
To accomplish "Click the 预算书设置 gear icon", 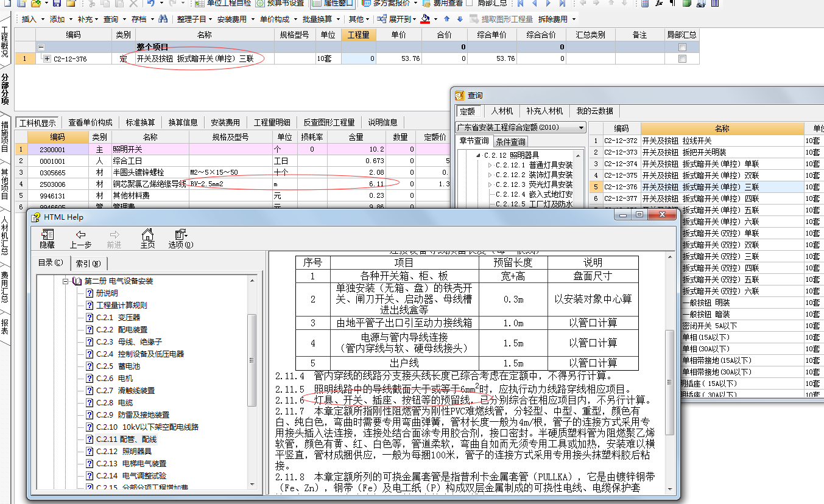I will pyautogui.click(x=261, y=4).
